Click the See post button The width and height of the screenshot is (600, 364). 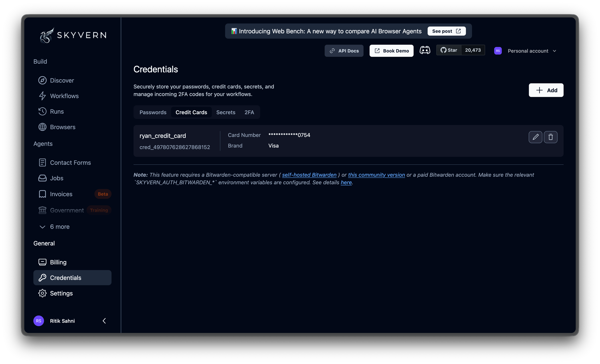pyautogui.click(x=447, y=31)
